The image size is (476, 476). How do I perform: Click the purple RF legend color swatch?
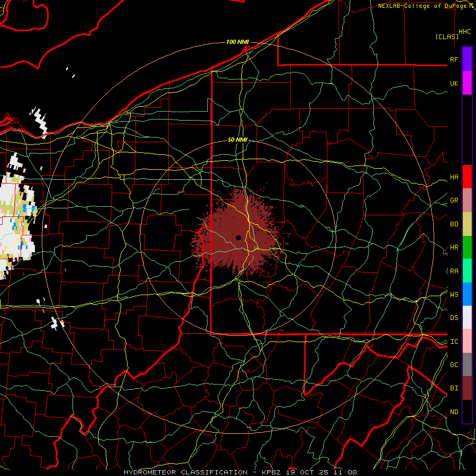tap(467, 59)
